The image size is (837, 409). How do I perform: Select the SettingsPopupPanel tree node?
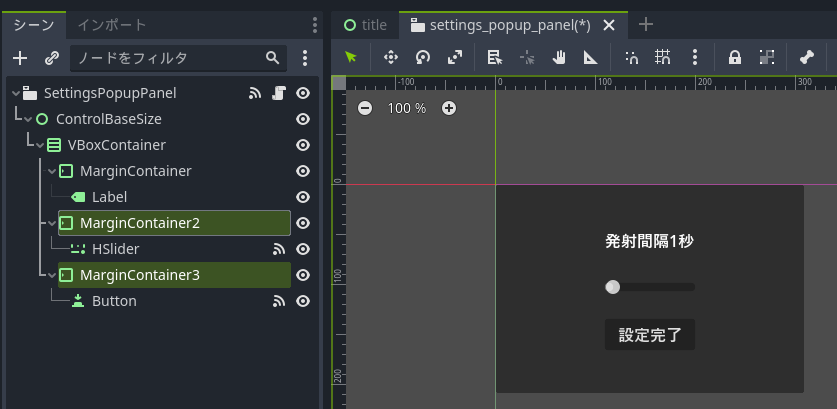pos(110,93)
